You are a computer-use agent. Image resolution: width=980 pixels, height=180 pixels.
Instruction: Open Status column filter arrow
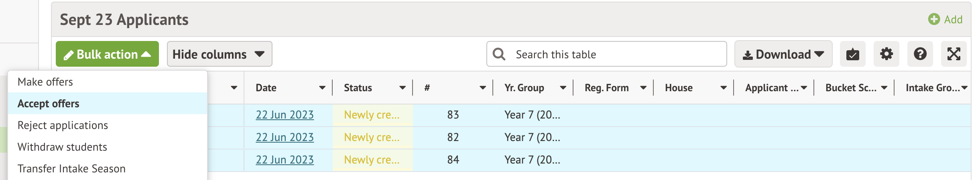[x=402, y=88]
